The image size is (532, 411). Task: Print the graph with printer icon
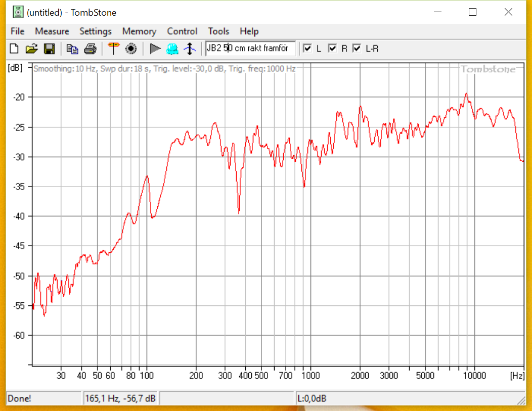tap(90, 49)
